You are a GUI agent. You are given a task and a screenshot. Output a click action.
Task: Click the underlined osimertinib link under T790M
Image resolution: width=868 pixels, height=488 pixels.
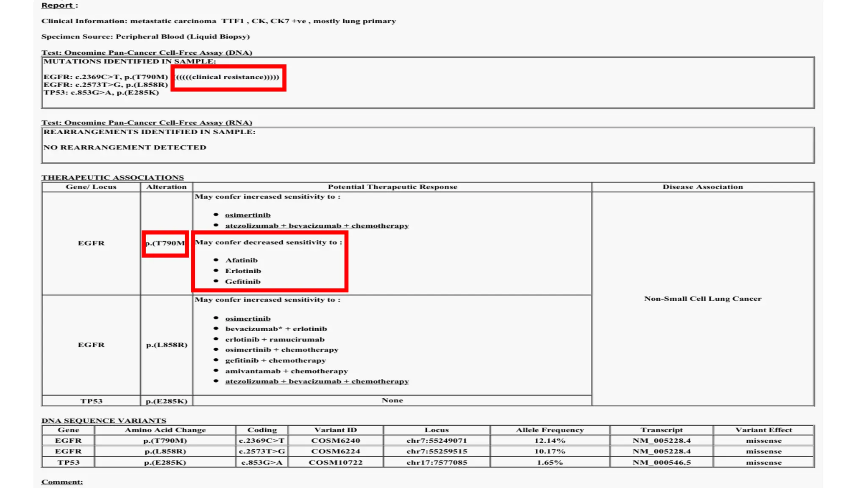248,215
